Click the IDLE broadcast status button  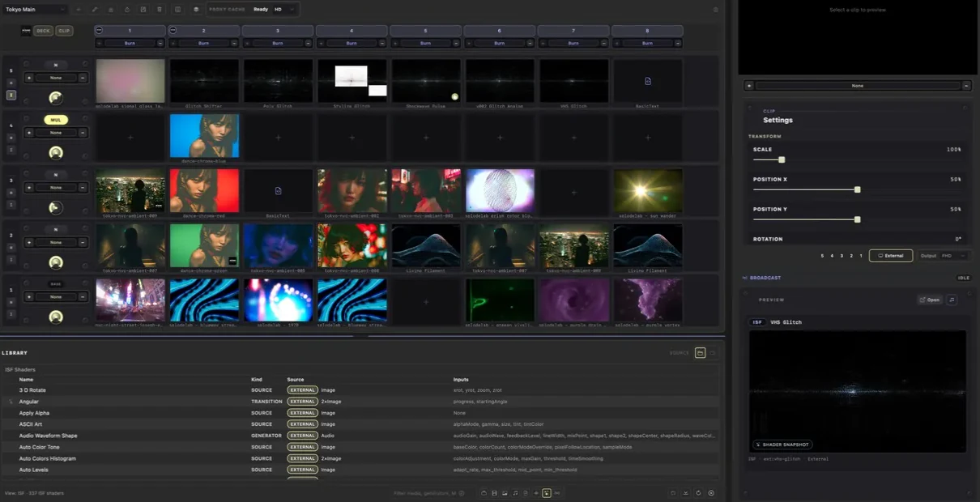tap(964, 278)
